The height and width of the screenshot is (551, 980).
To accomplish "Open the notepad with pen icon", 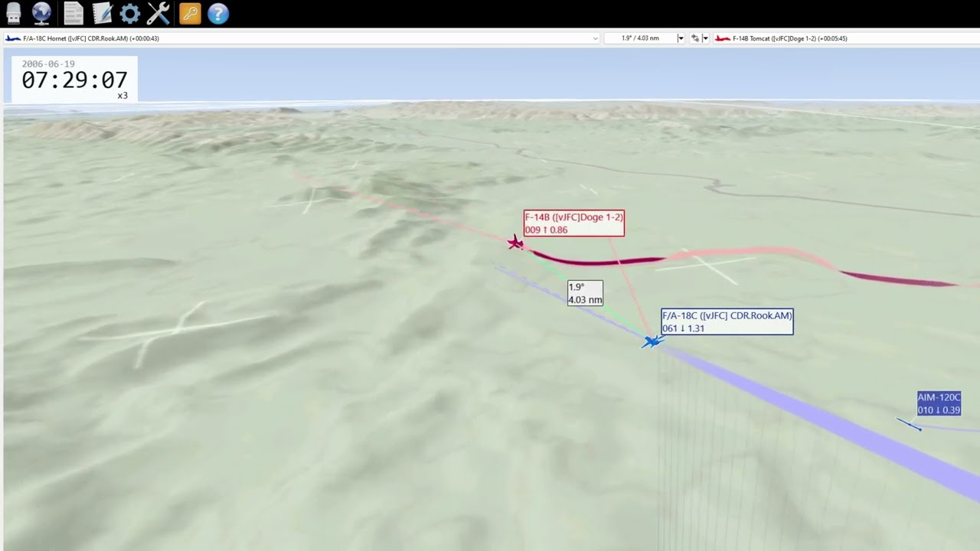I will coord(102,13).
